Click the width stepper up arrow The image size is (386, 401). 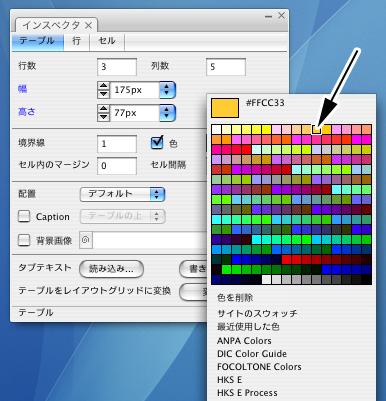(104, 86)
